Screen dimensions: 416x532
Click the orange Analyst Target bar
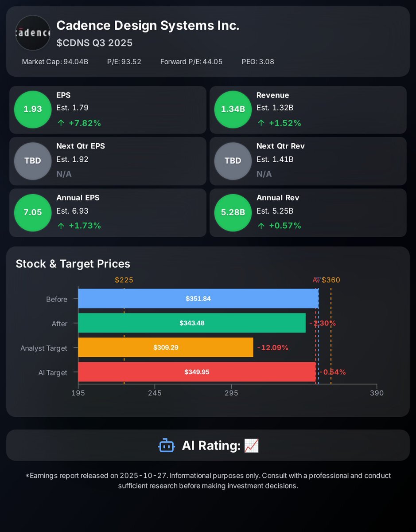pyautogui.click(x=166, y=348)
